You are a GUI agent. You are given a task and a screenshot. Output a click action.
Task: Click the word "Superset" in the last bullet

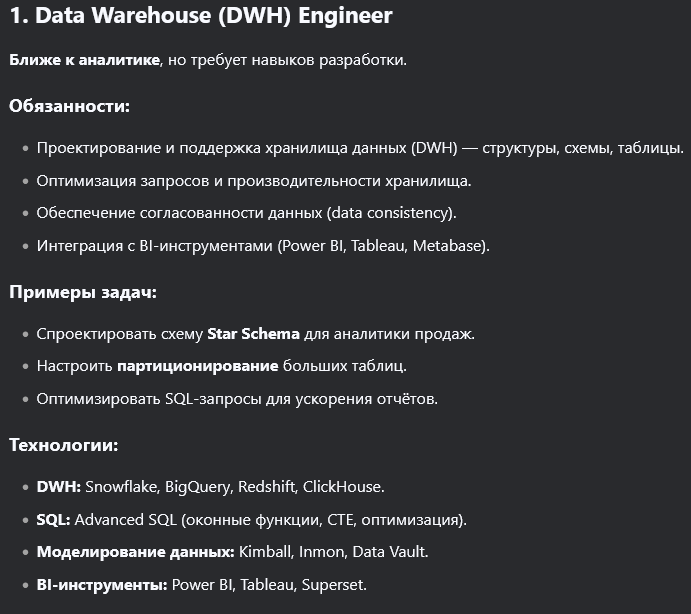(x=335, y=584)
